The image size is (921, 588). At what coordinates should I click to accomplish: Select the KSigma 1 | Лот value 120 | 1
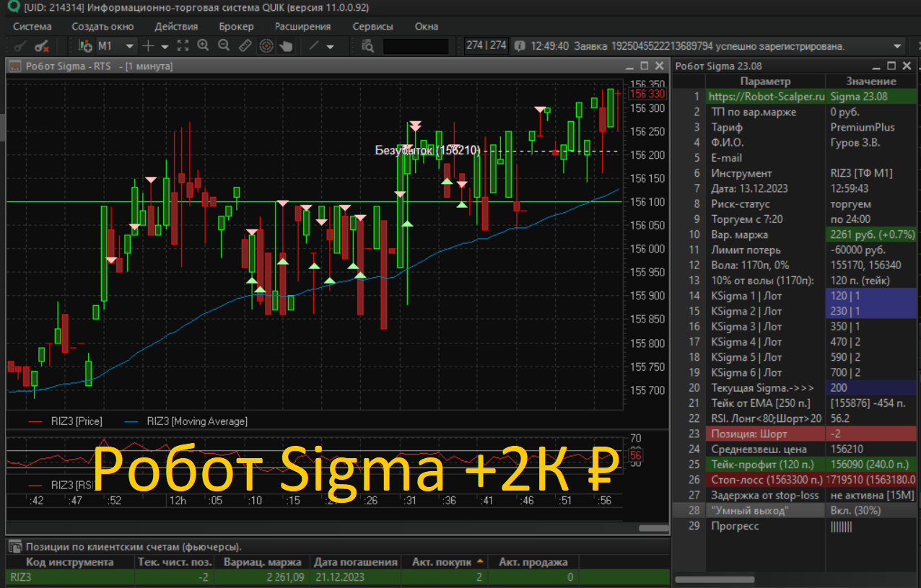[871, 296]
